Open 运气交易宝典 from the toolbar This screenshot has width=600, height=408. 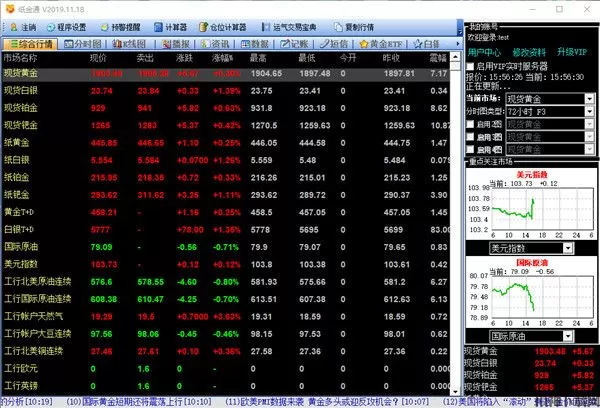(289, 27)
